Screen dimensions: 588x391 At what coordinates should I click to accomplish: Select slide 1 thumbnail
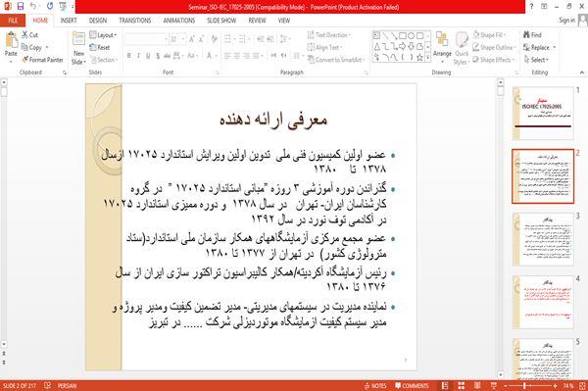[x=543, y=114]
